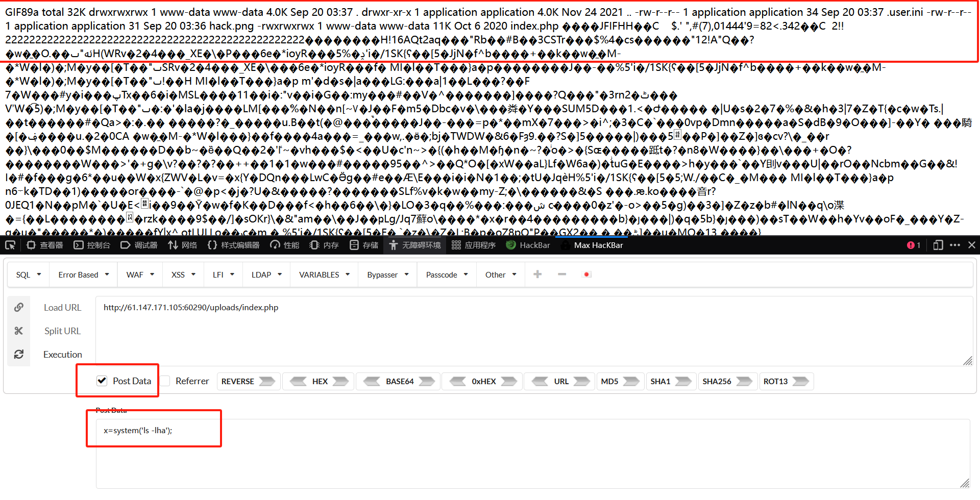Open the 查看器 inspector tab
The height and width of the screenshot is (500, 980).
pos(45,245)
